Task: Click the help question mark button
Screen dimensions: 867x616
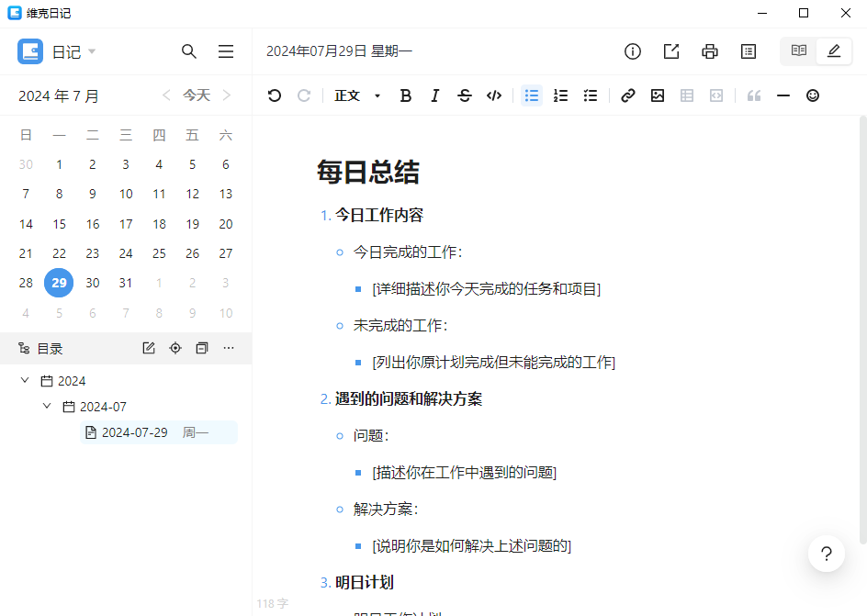Action: tap(827, 554)
